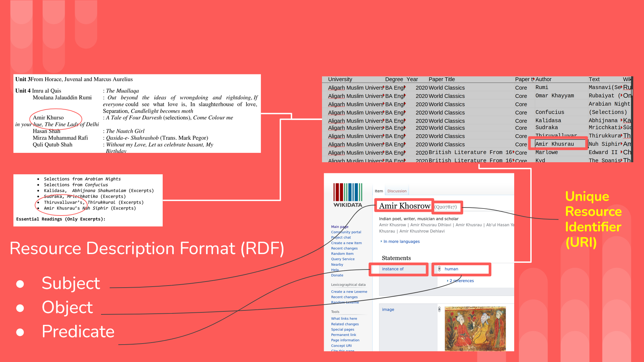Screen dimensions: 644x362
Task: Select the Omar Khayyam author cell
Action: [x=554, y=96]
